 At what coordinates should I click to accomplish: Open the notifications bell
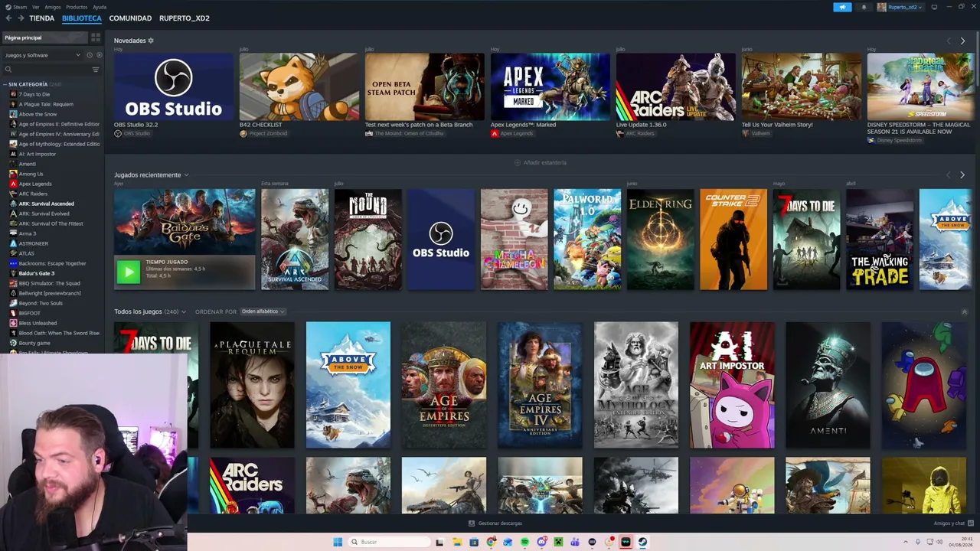(864, 7)
